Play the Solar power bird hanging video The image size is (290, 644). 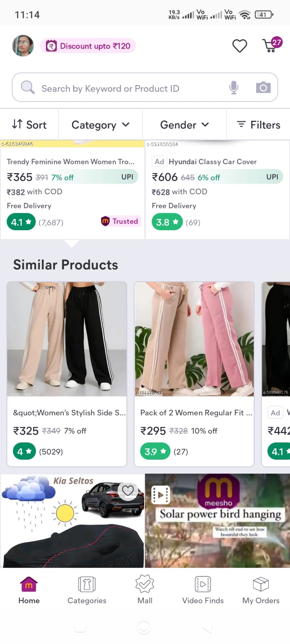[217, 520]
